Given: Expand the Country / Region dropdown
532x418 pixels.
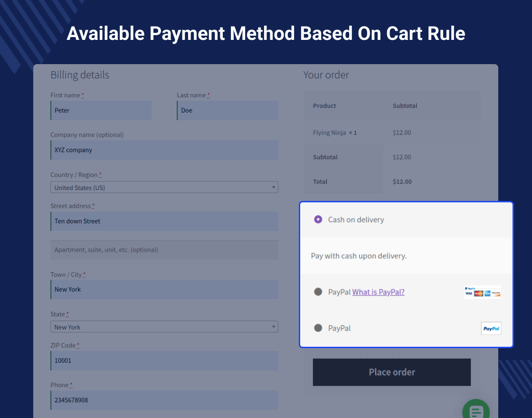Looking at the screenshot, I should point(164,188).
